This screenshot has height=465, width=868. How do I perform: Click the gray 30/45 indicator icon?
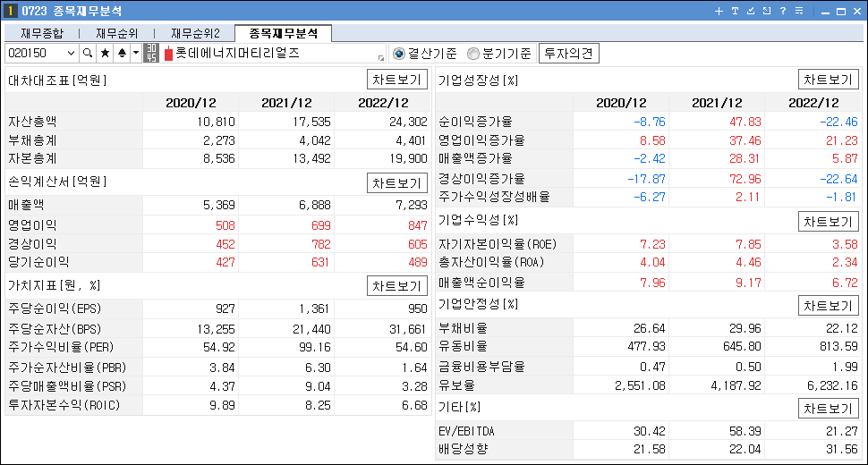pyautogui.click(x=151, y=53)
